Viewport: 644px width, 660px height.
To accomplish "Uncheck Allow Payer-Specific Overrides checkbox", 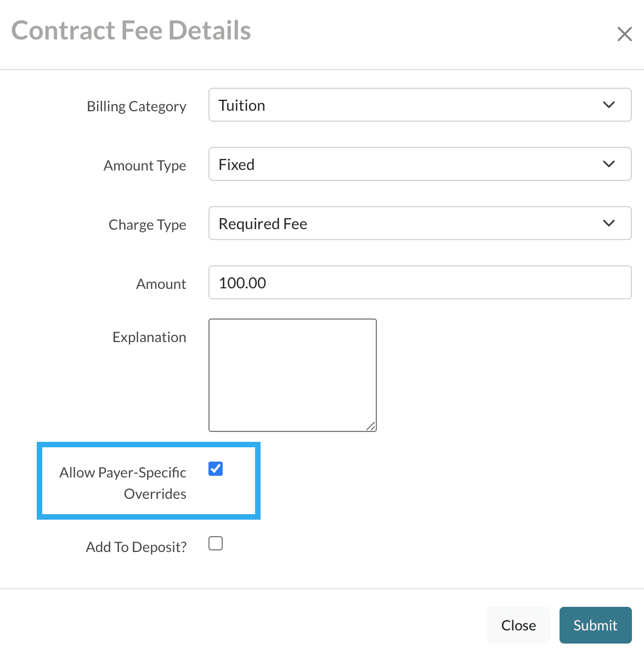I will tap(216, 469).
